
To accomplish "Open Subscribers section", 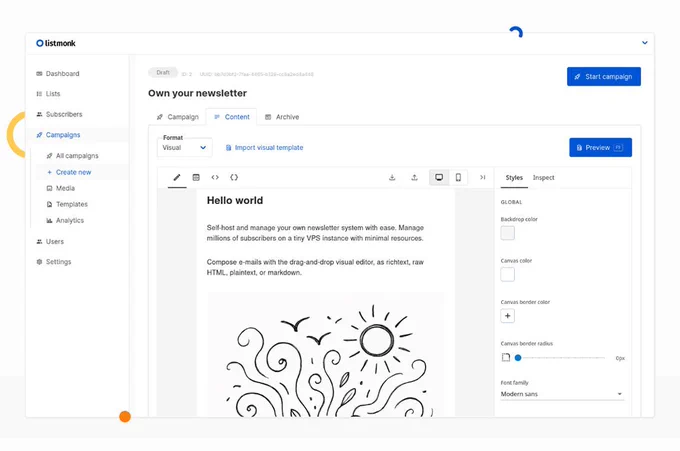I will tap(64, 114).
